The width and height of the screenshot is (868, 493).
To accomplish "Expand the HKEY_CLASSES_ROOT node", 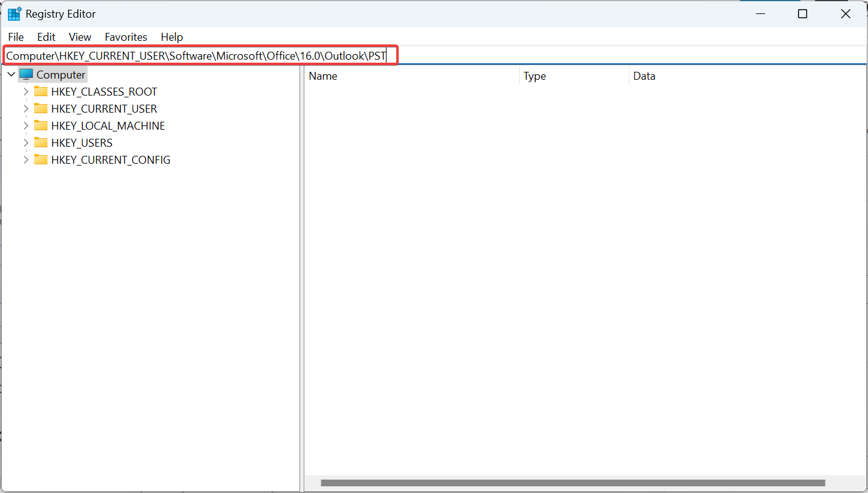I will click(26, 92).
